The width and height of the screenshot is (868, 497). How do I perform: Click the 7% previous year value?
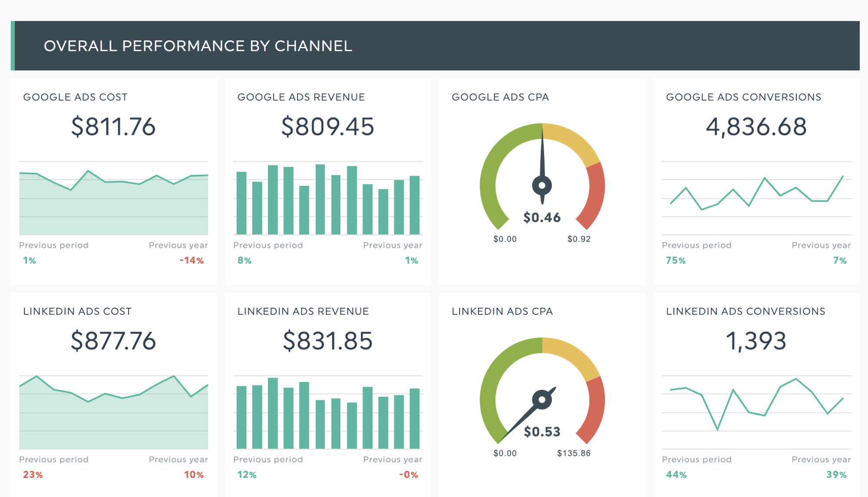[x=840, y=260]
